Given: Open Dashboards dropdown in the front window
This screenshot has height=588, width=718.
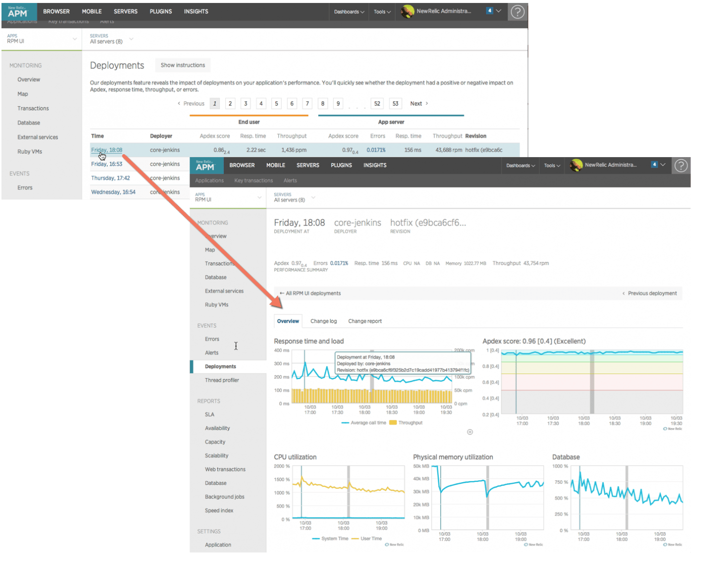Looking at the screenshot, I should (521, 166).
